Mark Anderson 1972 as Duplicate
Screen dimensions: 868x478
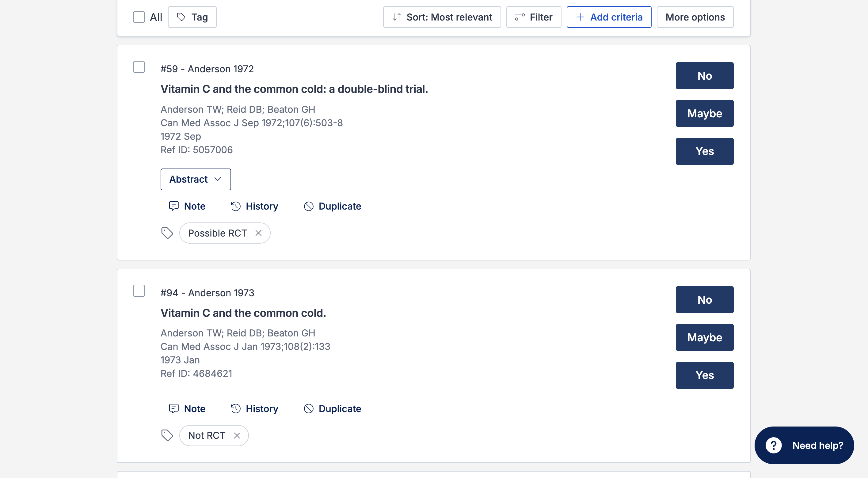[x=333, y=206]
